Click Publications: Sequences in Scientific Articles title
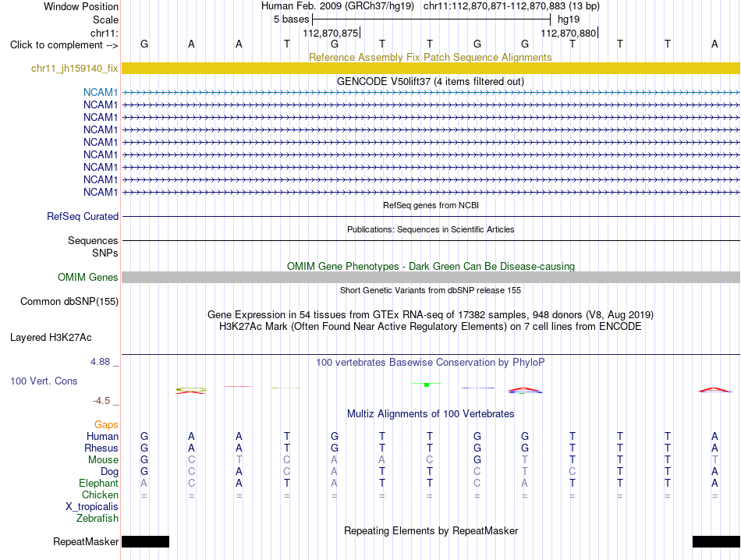Viewport: 741px width, 560px height. tap(431, 229)
